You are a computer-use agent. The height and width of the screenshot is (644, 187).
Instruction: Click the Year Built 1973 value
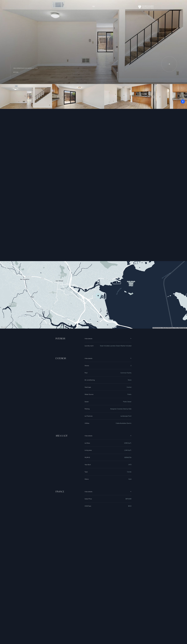(130, 465)
